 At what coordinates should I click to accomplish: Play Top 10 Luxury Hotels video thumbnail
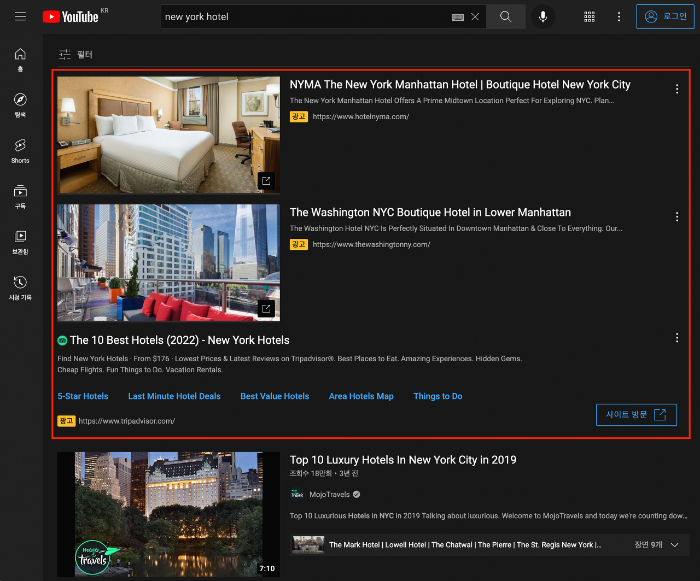168,514
